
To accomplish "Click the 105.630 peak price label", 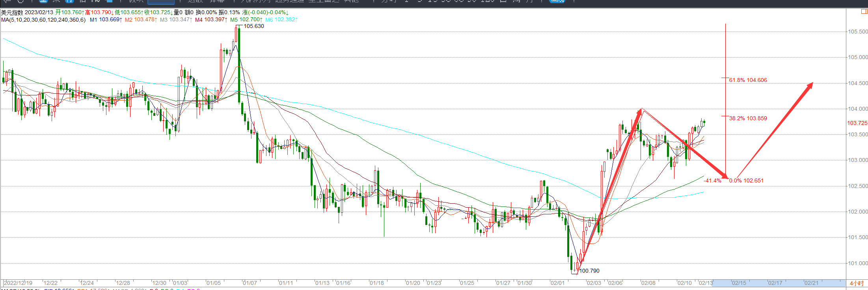I will coord(254,26).
